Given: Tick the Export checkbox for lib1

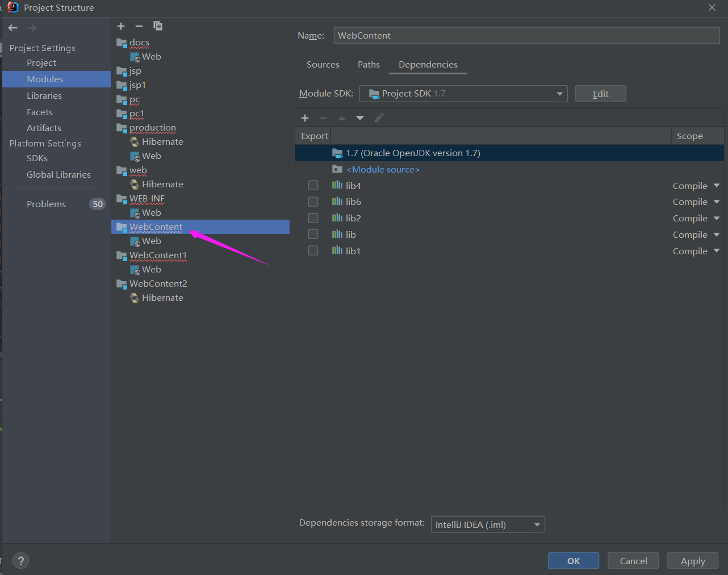Looking at the screenshot, I should click(x=313, y=250).
